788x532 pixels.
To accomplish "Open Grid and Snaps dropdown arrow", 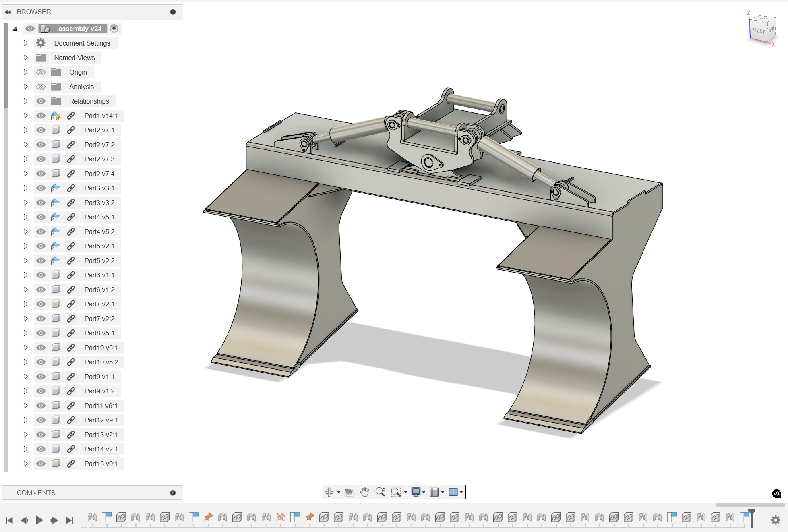I will pyautogui.click(x=443, y=492).
